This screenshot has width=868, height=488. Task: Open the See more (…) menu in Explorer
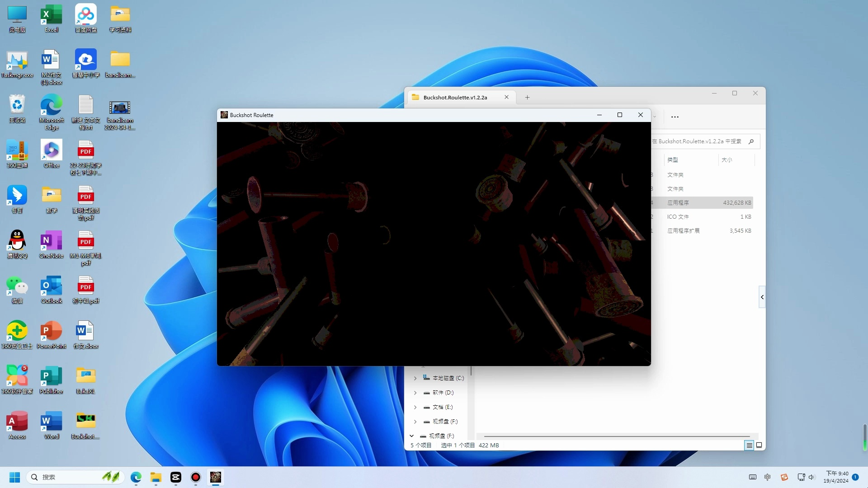tap(675, 117)
